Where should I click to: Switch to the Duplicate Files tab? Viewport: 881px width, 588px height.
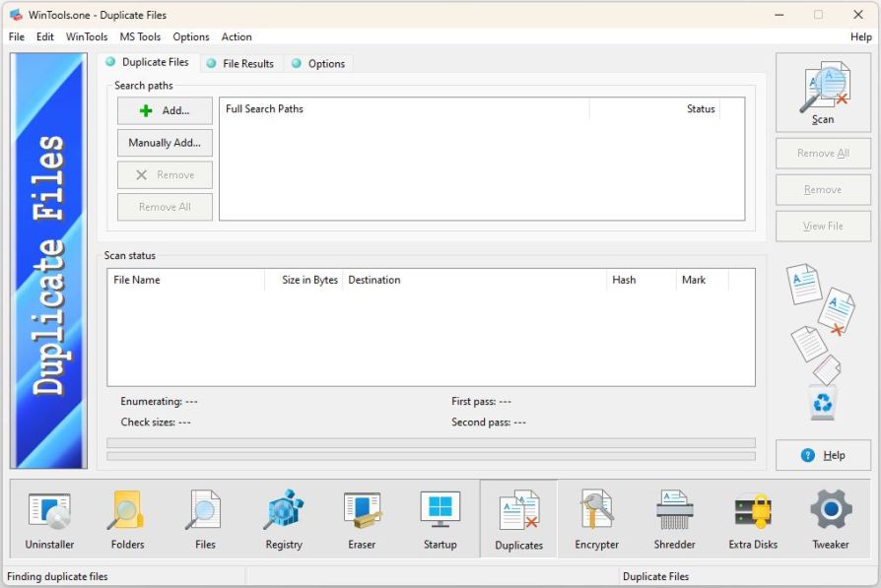tap(149, 62)
